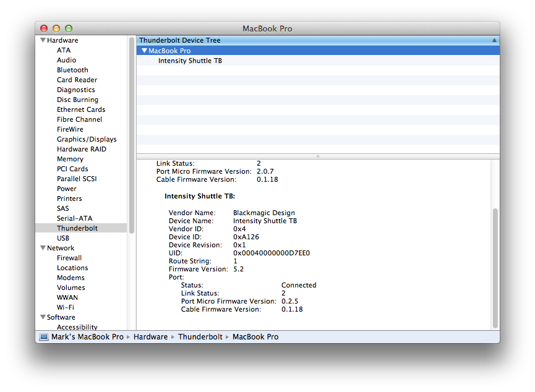535x392 pixels.
Task: Select Serial-ATA in the sidebar
Action: coord(74,218)
